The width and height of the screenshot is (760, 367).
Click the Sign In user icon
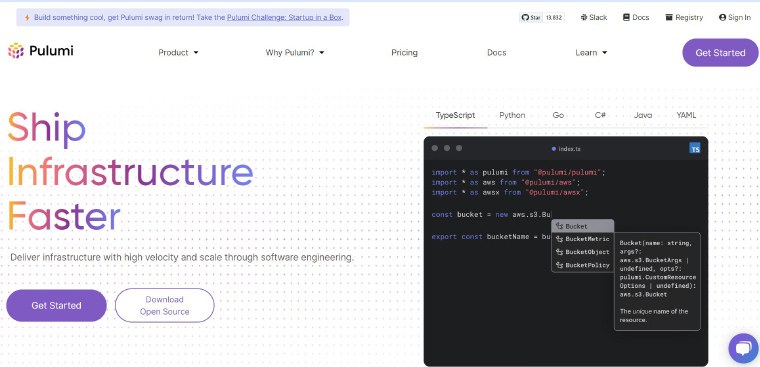point(722,17)
